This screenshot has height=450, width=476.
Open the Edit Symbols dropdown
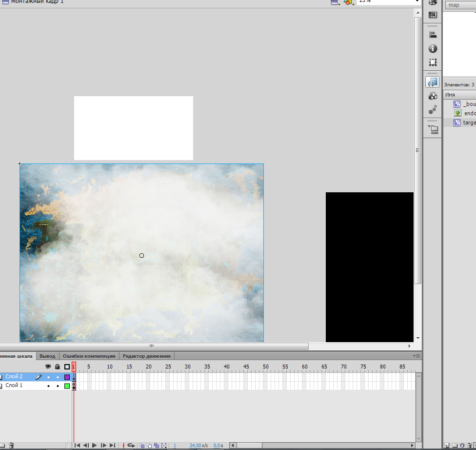(x=349, y=2)
